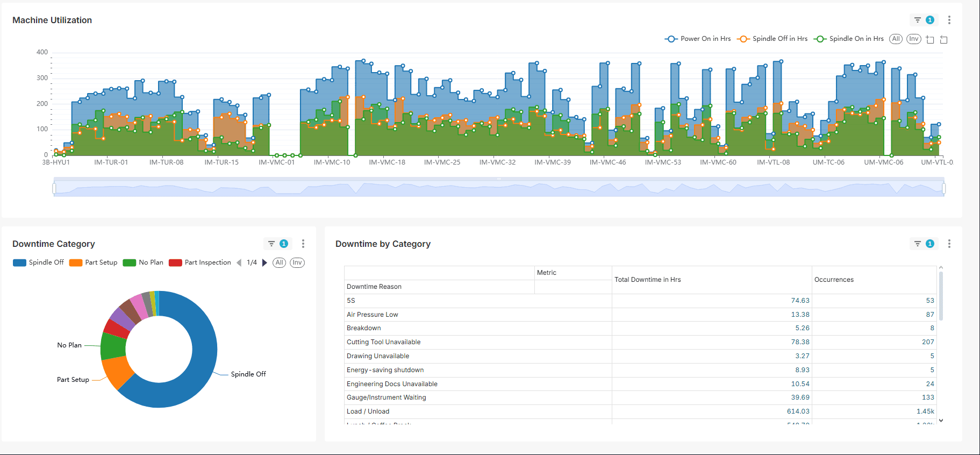The width and height of the screenshot is (980, 455).
Task: Toggle No Plan legend in Downtime Category
Action: [x=143, y=262]
